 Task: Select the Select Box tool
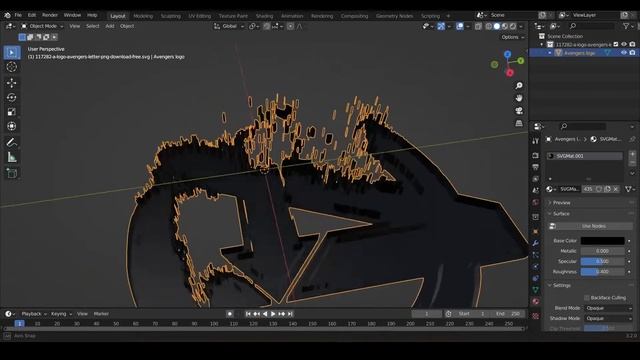pyautogui.click(x=11, y=53)
